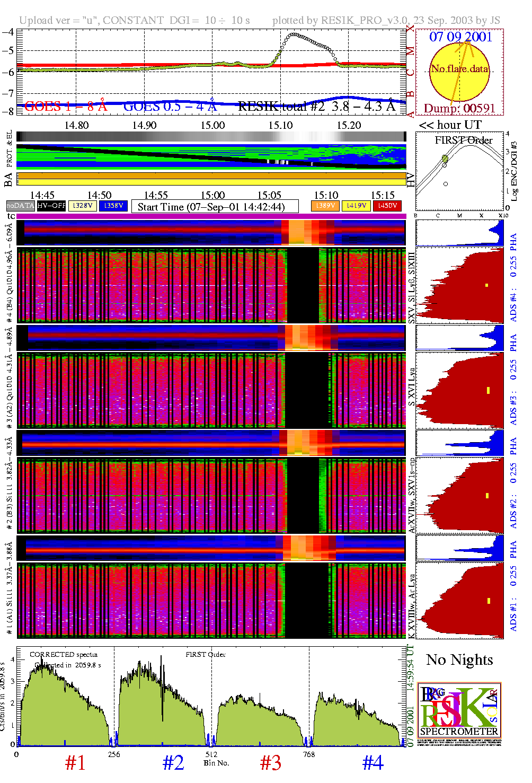Click the yellow marker in ADS #4 histogram
This screenshot has width=532, height=783.
point(486,285)
